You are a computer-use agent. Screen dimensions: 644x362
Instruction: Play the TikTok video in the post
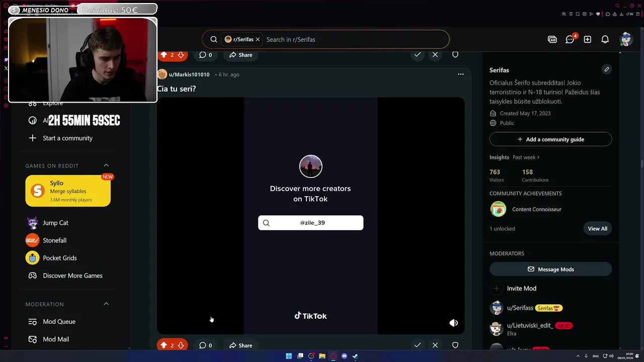click(x=310, y=215)
